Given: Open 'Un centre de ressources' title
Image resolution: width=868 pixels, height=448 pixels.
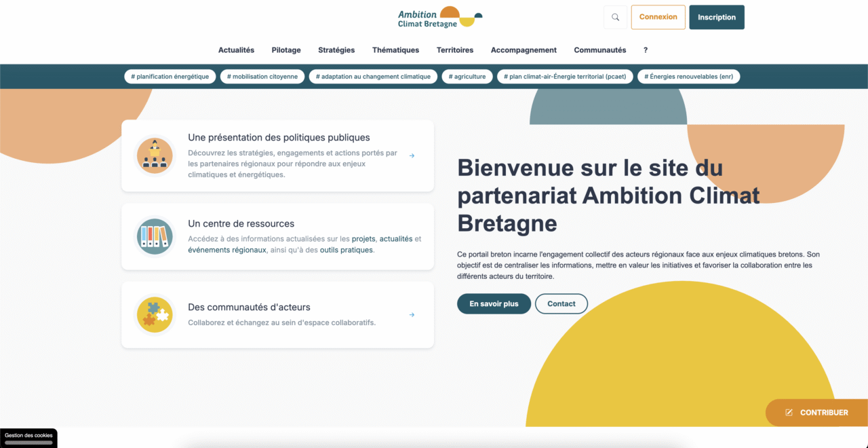Looking at the screenshot, I should tap(241, 223).
